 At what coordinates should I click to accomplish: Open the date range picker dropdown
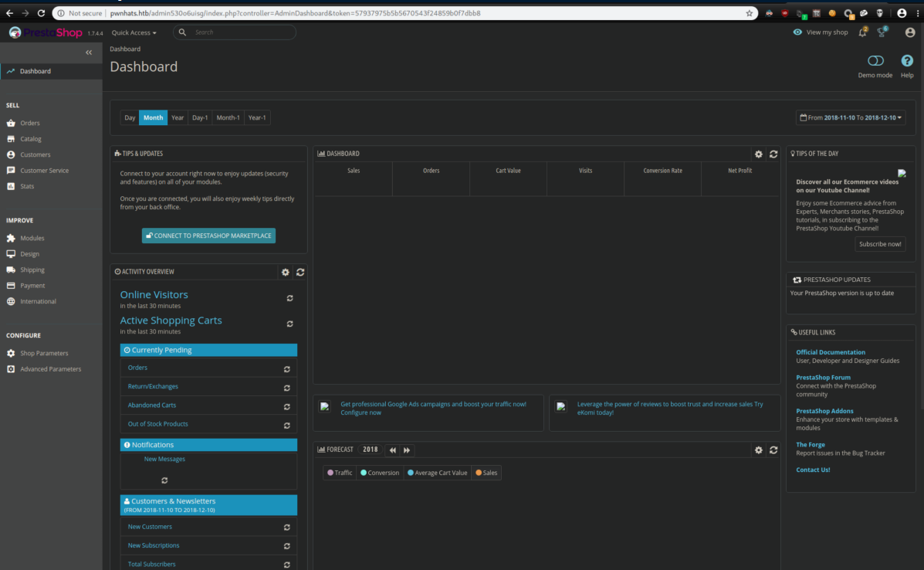click(x=850, y=117)
